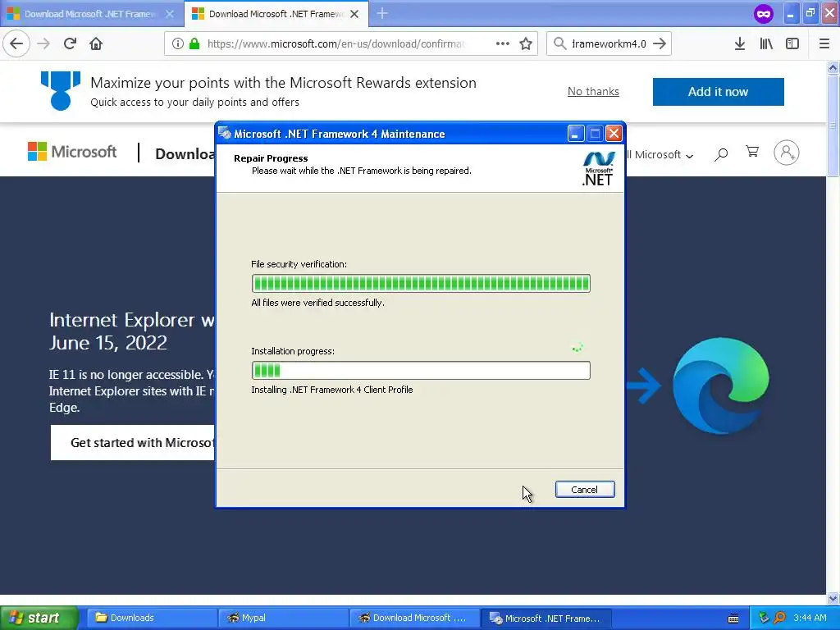The width and height of the screenshot is (840, 630).
Task: Toggle the sidebar icon in browser toolbar
Action: coord(792,43)
